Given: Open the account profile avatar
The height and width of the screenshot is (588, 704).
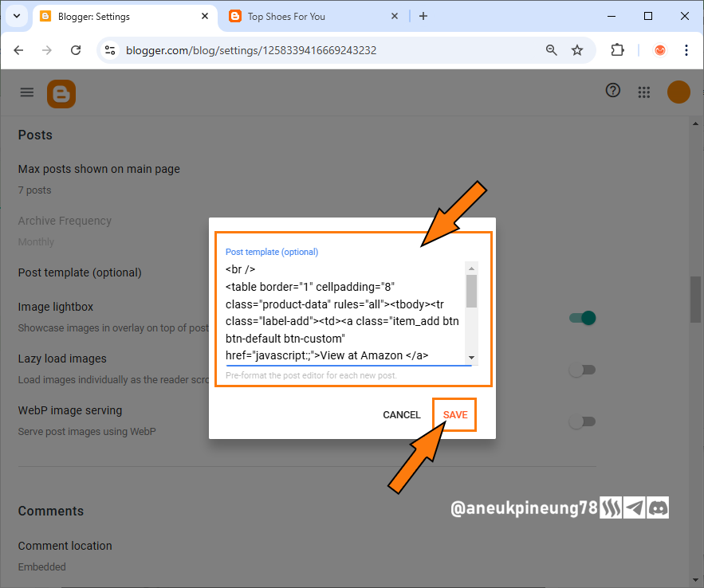Looking at the screenshot, I should (678, 92).
